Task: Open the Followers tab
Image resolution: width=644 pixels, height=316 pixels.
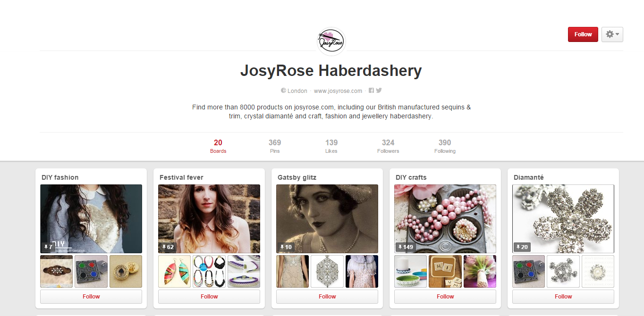Action: [x=388, y=146]
